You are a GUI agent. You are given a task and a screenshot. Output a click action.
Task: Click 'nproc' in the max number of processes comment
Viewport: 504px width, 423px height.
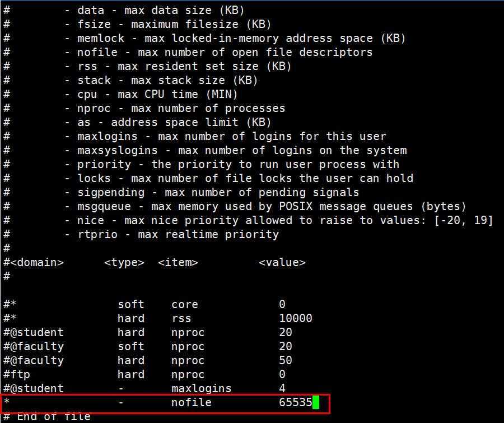pyautogui.click(x=94, y=109)
